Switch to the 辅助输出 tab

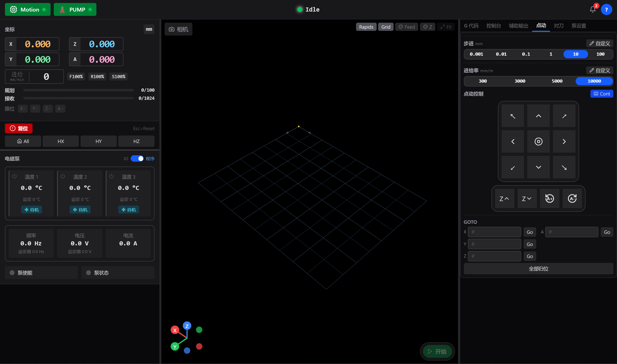[x=519, y=26]
